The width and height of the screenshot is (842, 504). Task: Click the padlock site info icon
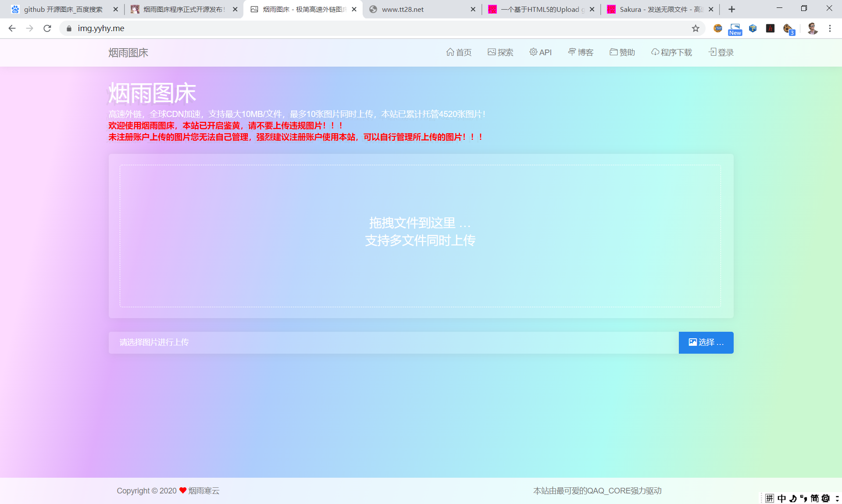coord(69,28)
